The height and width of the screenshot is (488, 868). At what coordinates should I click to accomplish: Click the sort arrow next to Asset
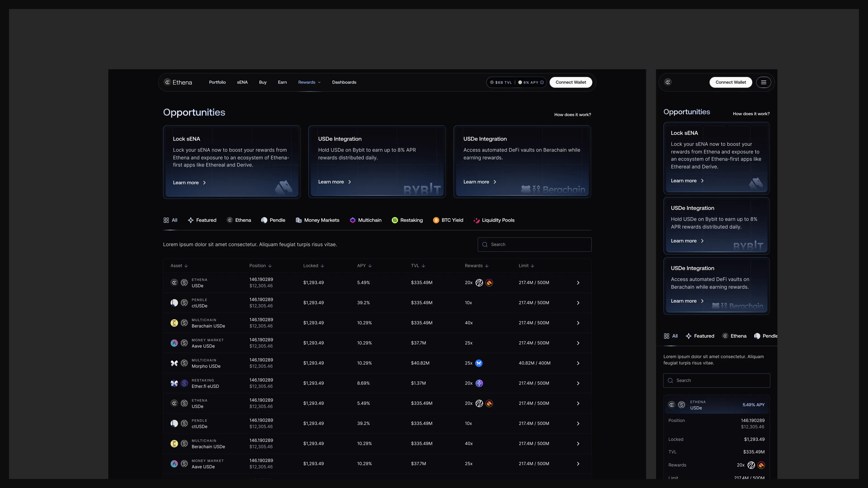[186, 266]
